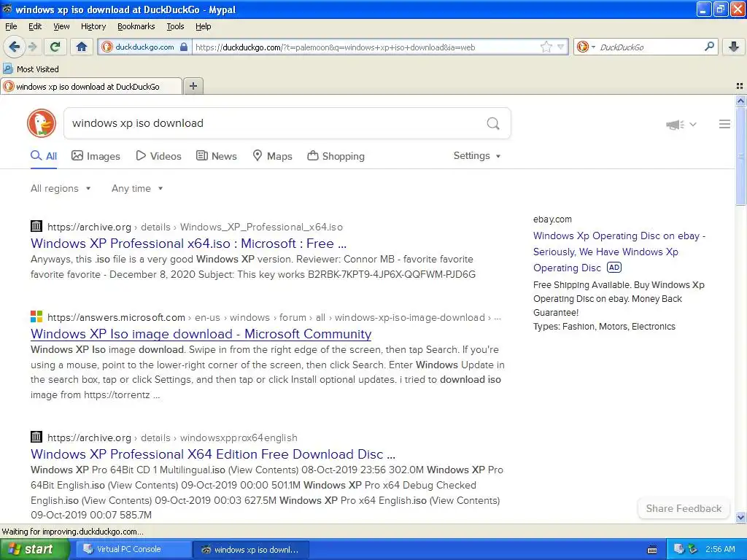This screenshot has width=747, height=560.
Task: Open the Most Visited bookmarks folder
Action: 31,69
